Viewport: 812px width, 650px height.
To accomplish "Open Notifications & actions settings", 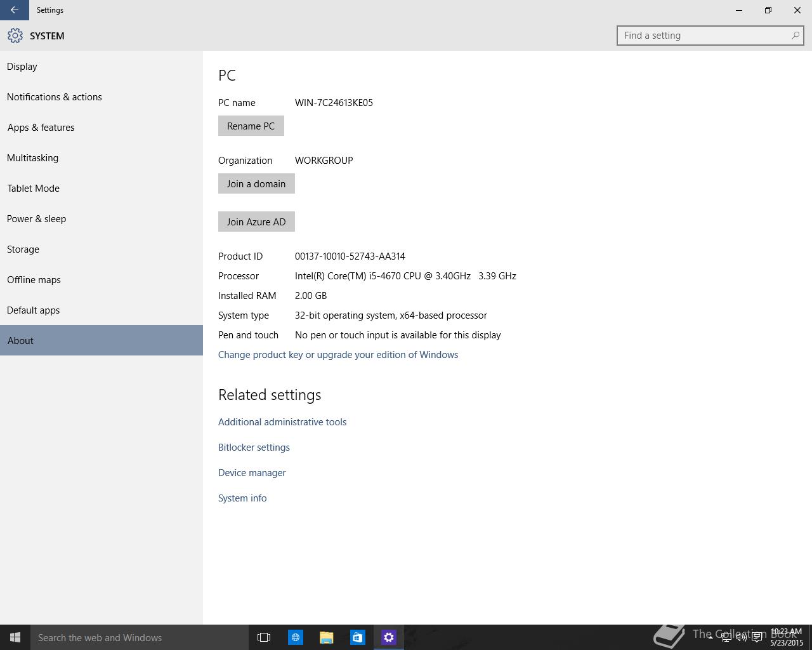I will 101,97.
